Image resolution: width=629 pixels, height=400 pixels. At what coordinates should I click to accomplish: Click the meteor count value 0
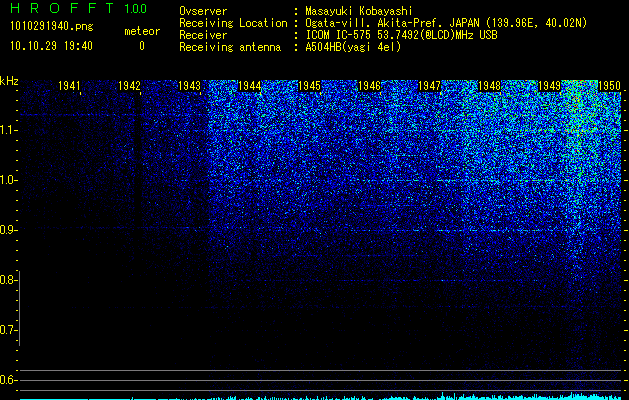[142, 46]
